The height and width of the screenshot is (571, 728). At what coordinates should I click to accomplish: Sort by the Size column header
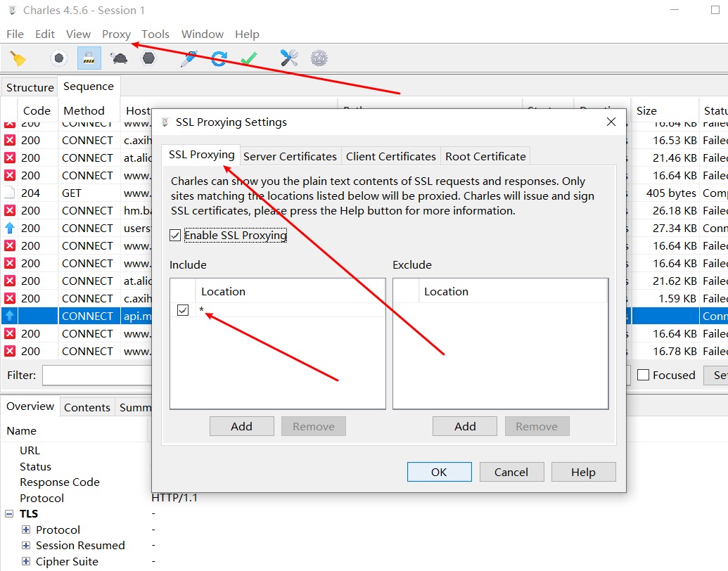pyautogui.click(x=664, y=110)
